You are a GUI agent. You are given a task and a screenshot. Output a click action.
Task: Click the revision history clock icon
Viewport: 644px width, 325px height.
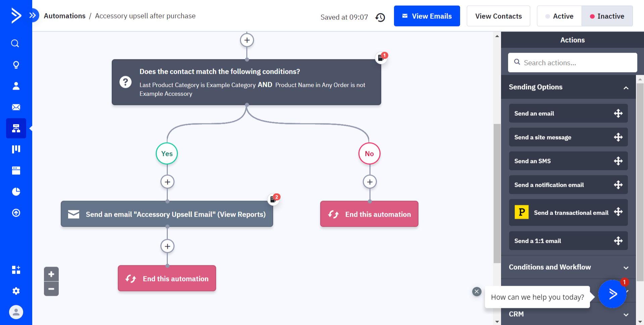380,17
